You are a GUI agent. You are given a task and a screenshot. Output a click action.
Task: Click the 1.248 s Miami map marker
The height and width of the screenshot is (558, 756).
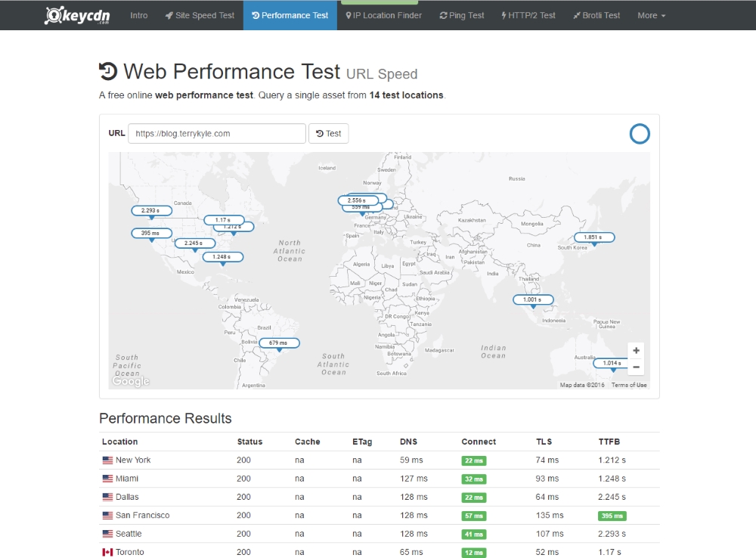pyautogui.click(x=222, y=257)
